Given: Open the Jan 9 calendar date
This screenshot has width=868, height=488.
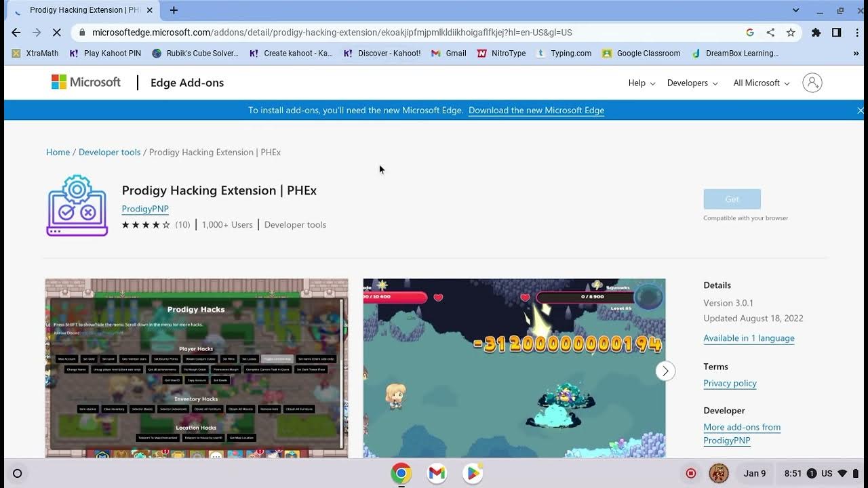Looking at the screenshot, I should [x=754, y=474].
